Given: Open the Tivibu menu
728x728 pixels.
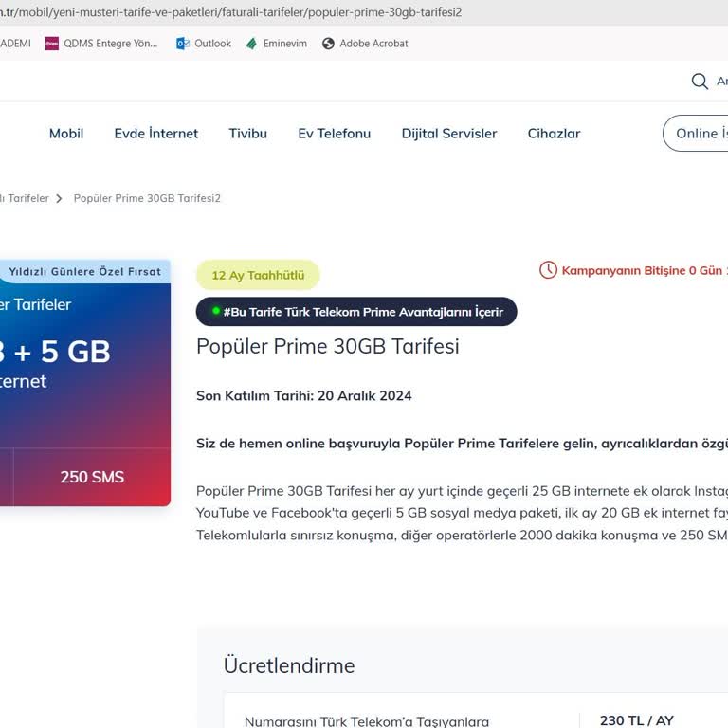Looking at the screenshot, I should pos(248,134).
